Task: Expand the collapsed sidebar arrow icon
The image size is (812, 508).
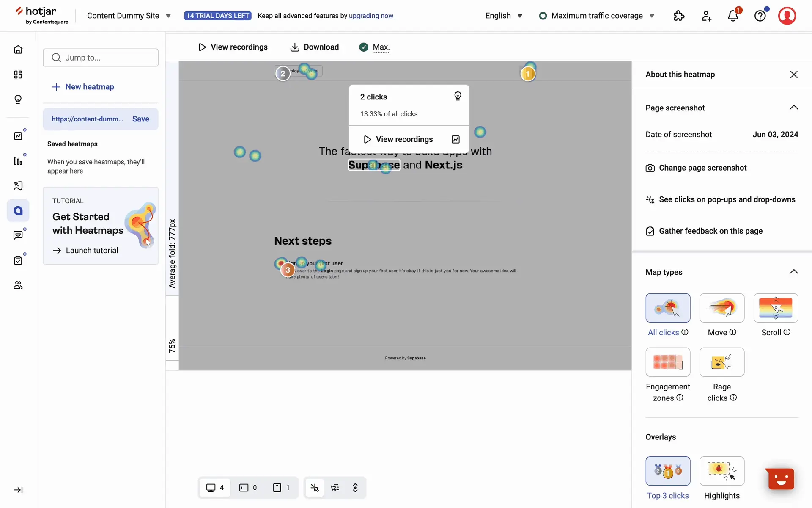Action: point(18,490)
